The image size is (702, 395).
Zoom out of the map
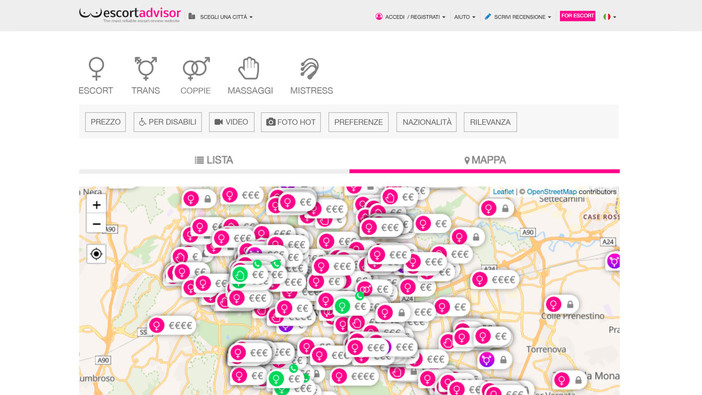[96, 223]
